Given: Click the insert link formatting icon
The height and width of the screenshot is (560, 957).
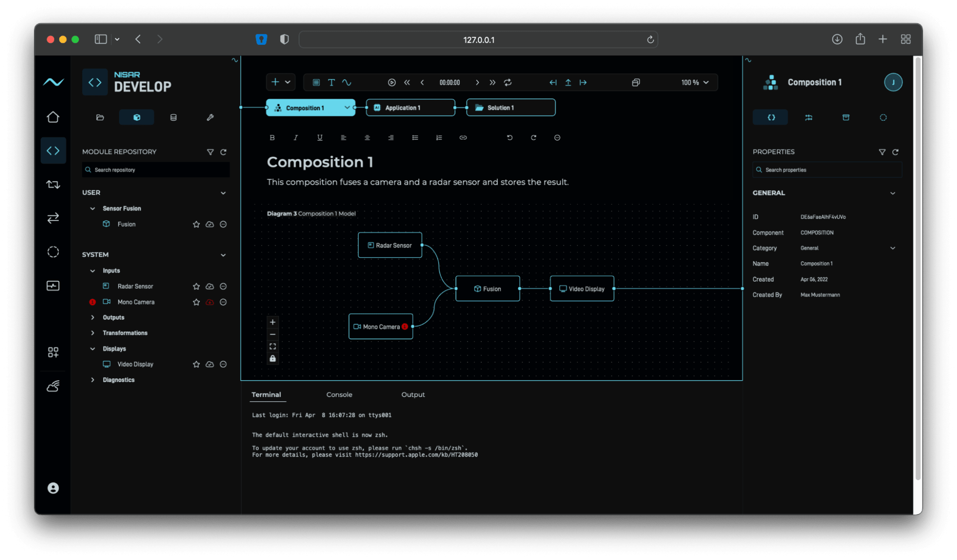Looking at the screenshot, I should point(463,138).
